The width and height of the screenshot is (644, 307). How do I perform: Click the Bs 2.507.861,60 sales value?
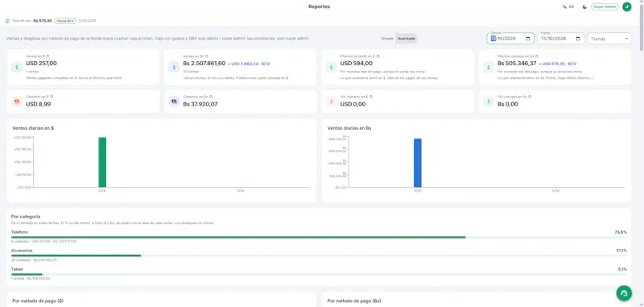pyautogui.click(x=204, y=64)
